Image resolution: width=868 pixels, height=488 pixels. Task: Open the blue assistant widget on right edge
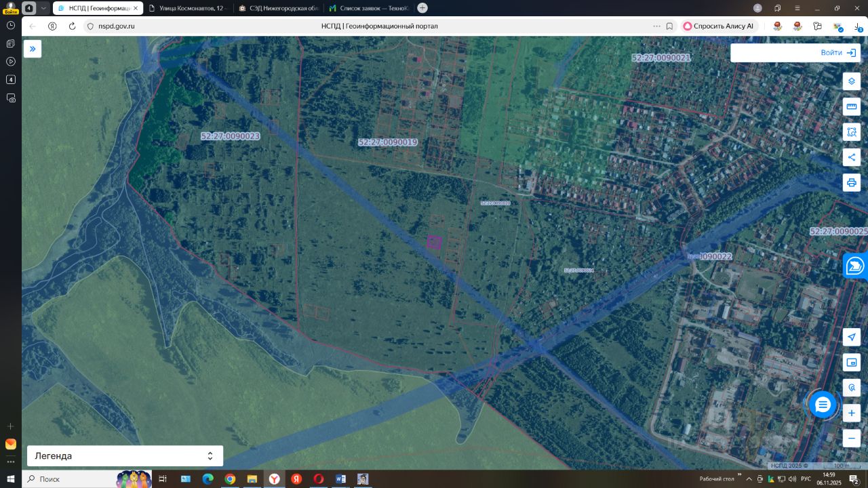tap(856, 266)
